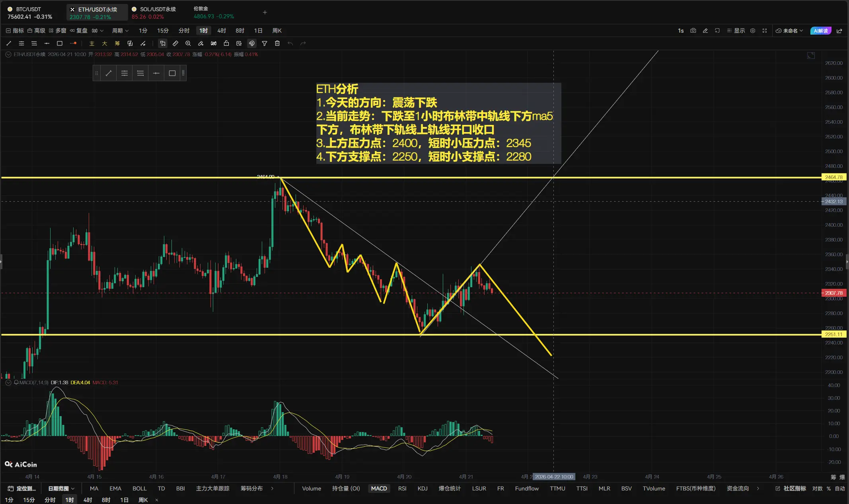The width and height of the screenshot is (849, 504).
Task: Select the trend line drawing tool
Action: click(9, 43)
